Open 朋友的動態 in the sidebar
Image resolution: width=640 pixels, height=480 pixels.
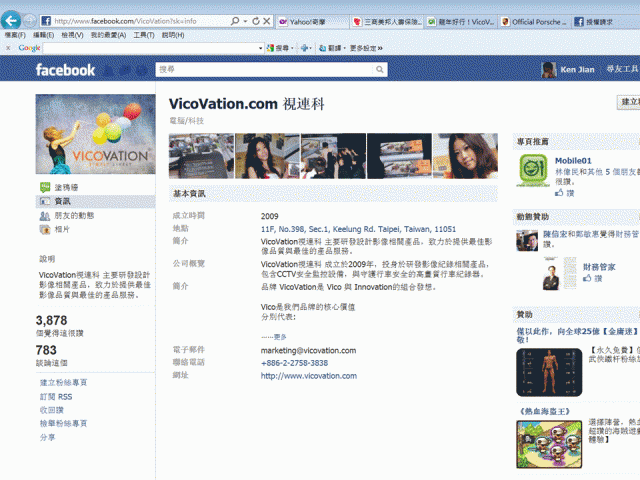(74, 216)
